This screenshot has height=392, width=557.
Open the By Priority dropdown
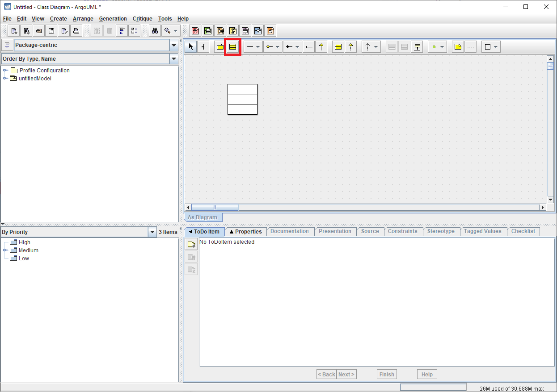tap(152, 232)
